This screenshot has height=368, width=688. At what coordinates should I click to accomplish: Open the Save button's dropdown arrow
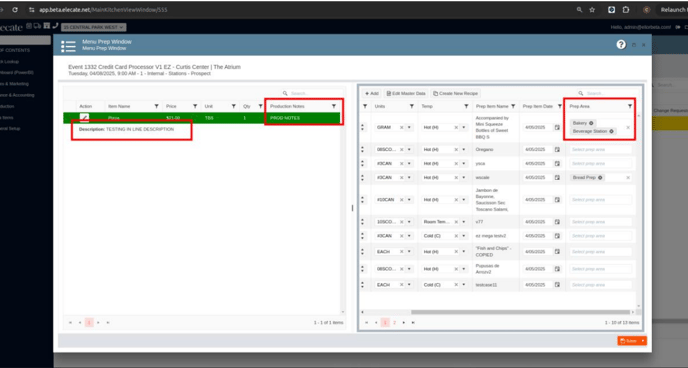643,341
